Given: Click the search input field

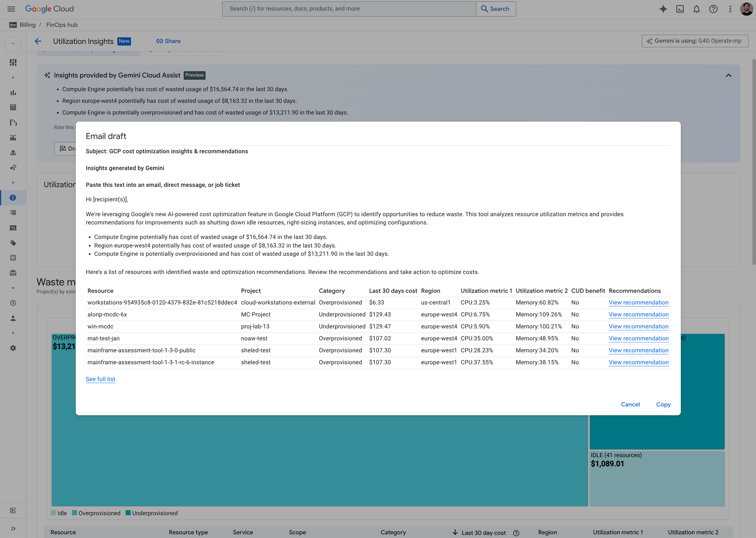Looking at the screenshot, I should pos(349,9).
